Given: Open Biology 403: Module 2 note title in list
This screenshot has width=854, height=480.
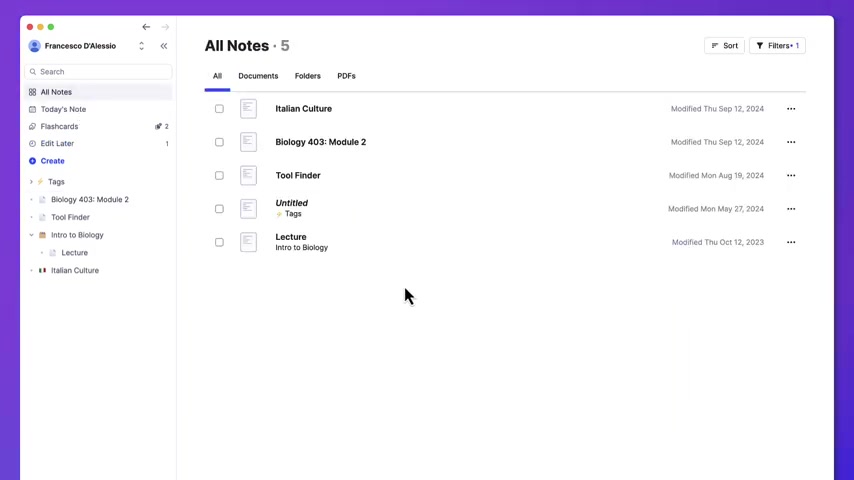Looking at the screenshot, I should click(321, 142).
